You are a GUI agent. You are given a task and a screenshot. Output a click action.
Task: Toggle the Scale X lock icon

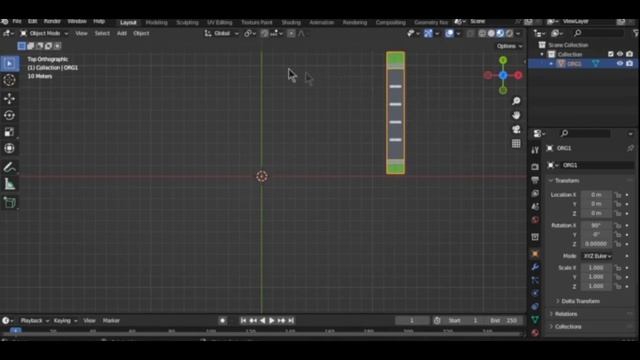coord(618,268)
